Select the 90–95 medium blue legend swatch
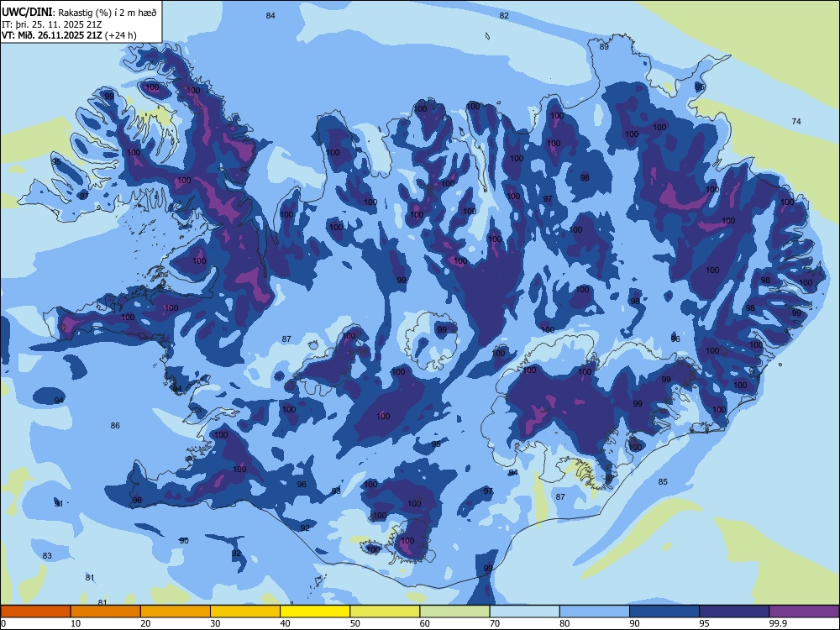 (x=664, y=612)
